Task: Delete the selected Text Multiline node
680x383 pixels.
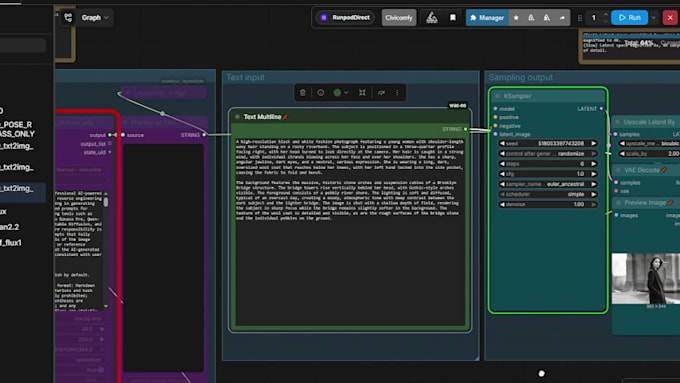Action: click(303, 92)
